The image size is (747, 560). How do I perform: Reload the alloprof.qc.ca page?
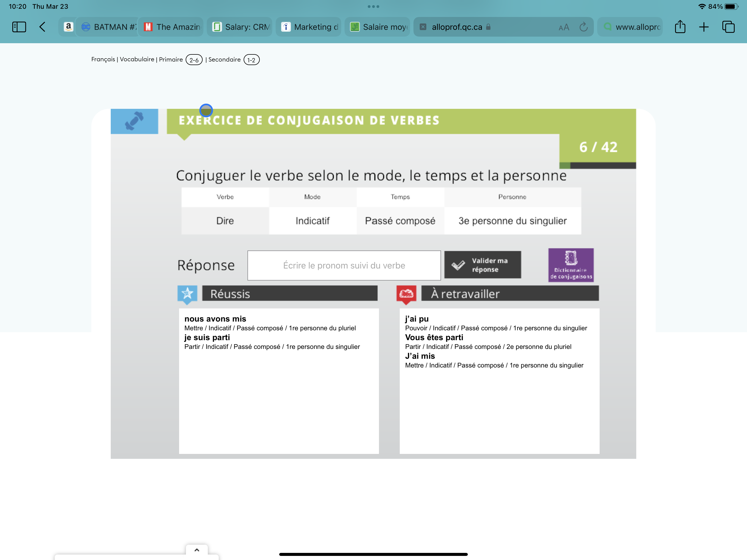[x=583, y=27]
